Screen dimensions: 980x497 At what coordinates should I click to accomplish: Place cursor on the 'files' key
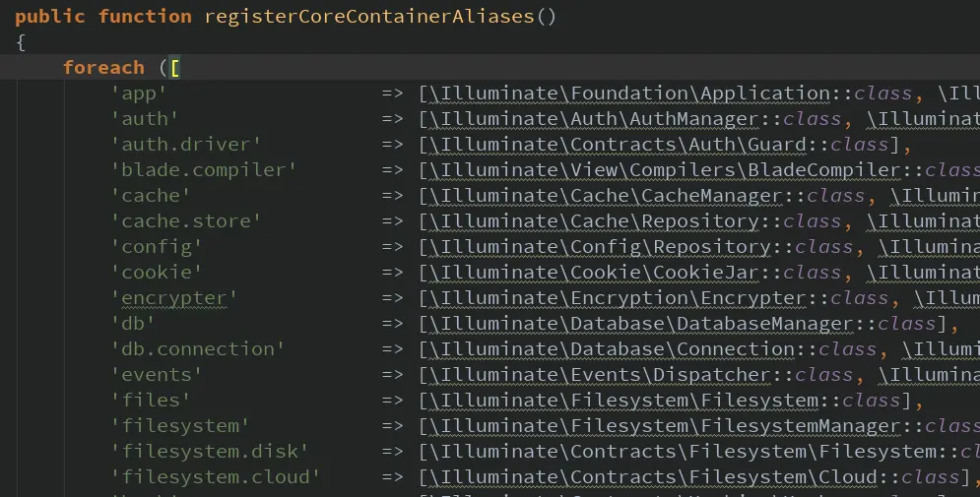click(150, 401)
